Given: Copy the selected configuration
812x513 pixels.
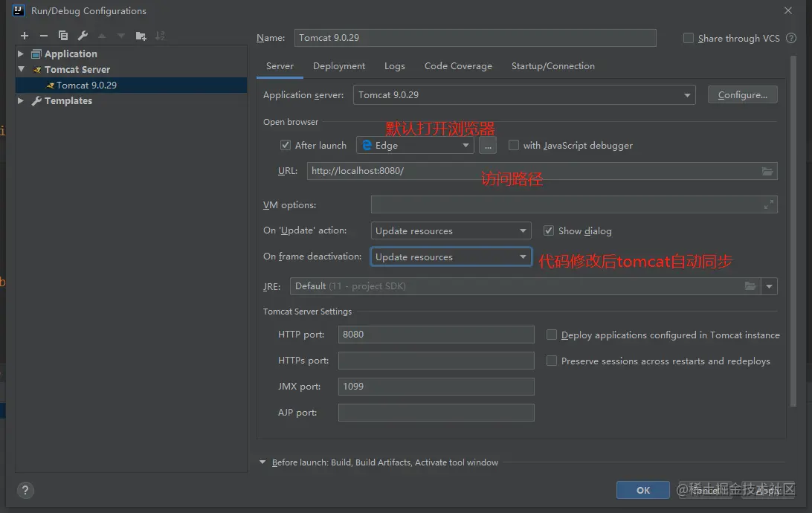Looking at the screenshot, I should 63,36.
